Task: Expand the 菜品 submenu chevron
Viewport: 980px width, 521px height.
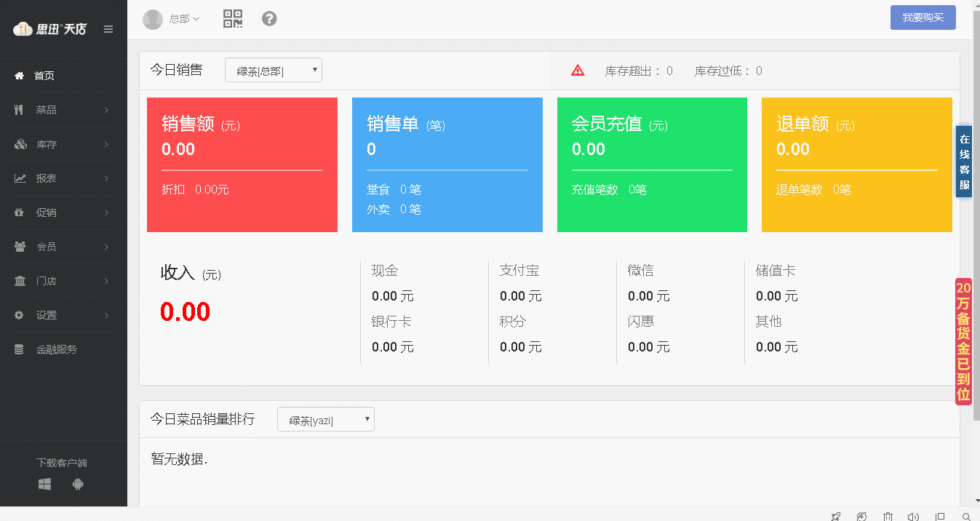Action: pyautogui.click(x=106, y=110)
